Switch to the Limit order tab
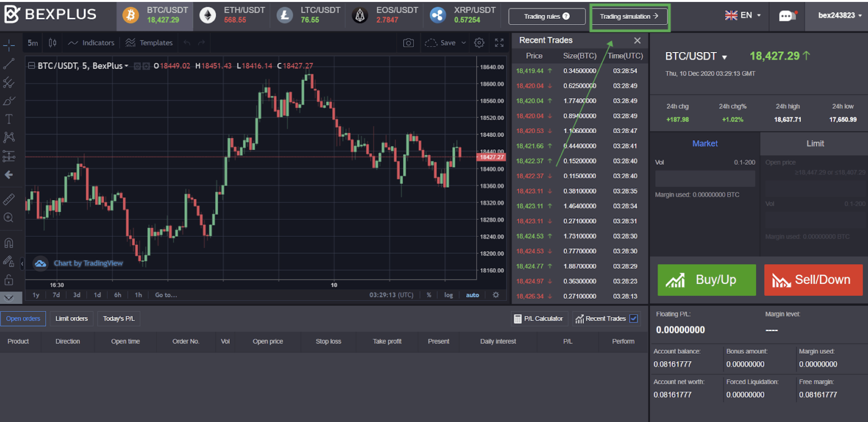 point(815,144)
